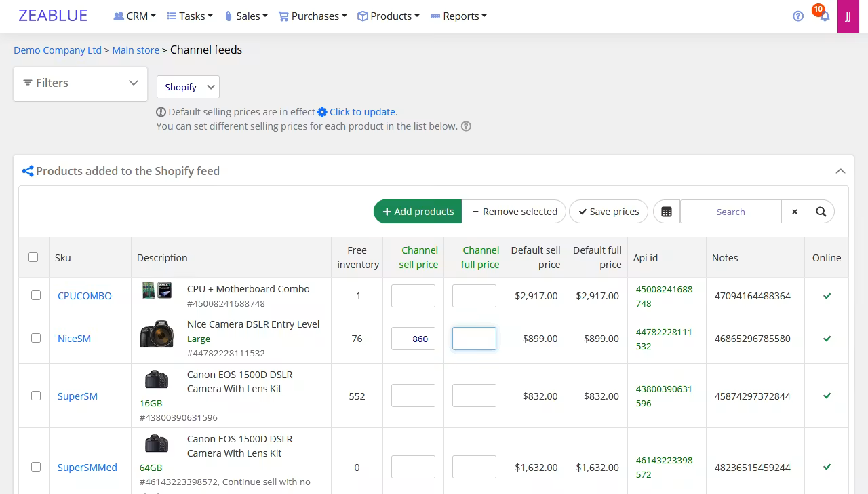
Task: Click the notes value 46865296785580
Action: point(752,339)
